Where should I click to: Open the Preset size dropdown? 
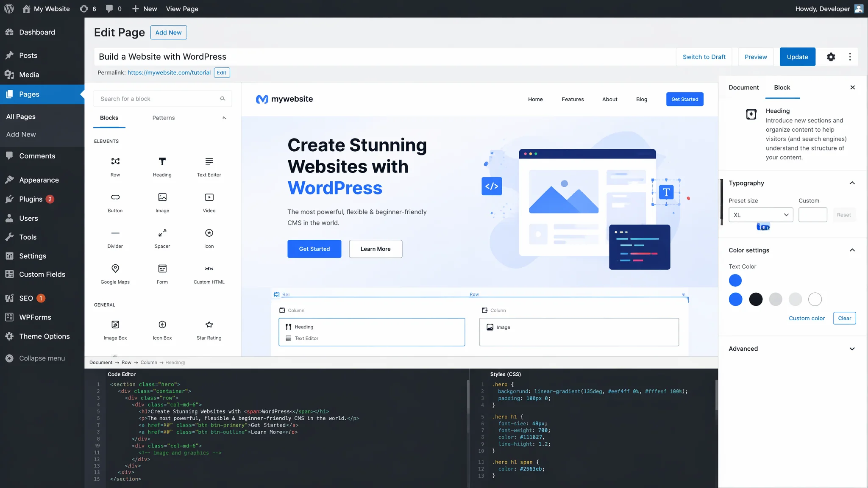(x=761, y=215)
